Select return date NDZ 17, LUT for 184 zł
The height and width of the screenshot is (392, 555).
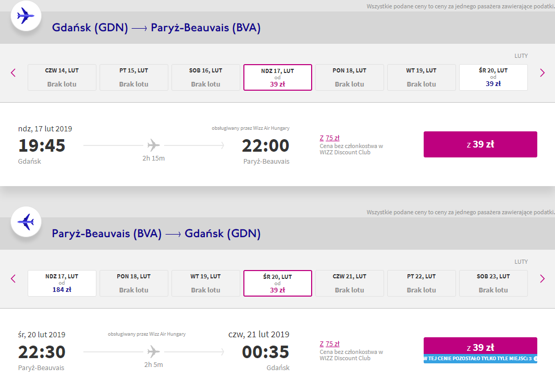point(61,283)
